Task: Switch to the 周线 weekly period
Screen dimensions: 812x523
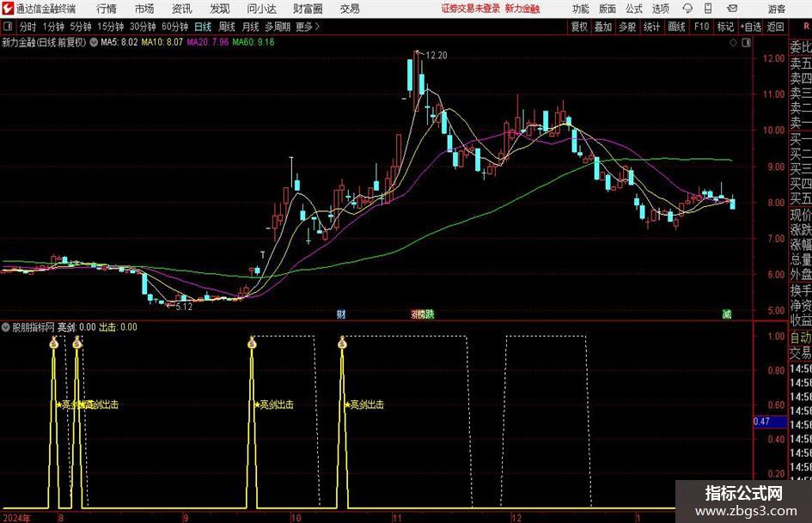Action: (x=226, y=27)
